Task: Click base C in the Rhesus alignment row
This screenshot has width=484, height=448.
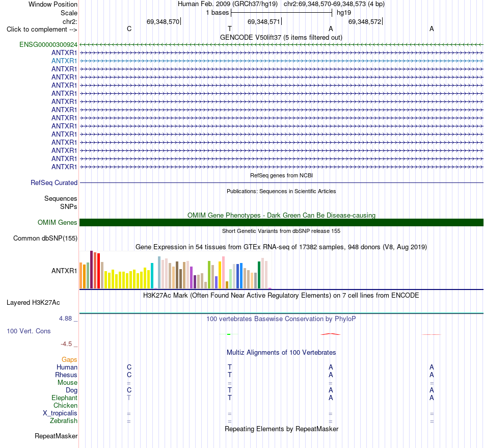Action: click(129, 375)
